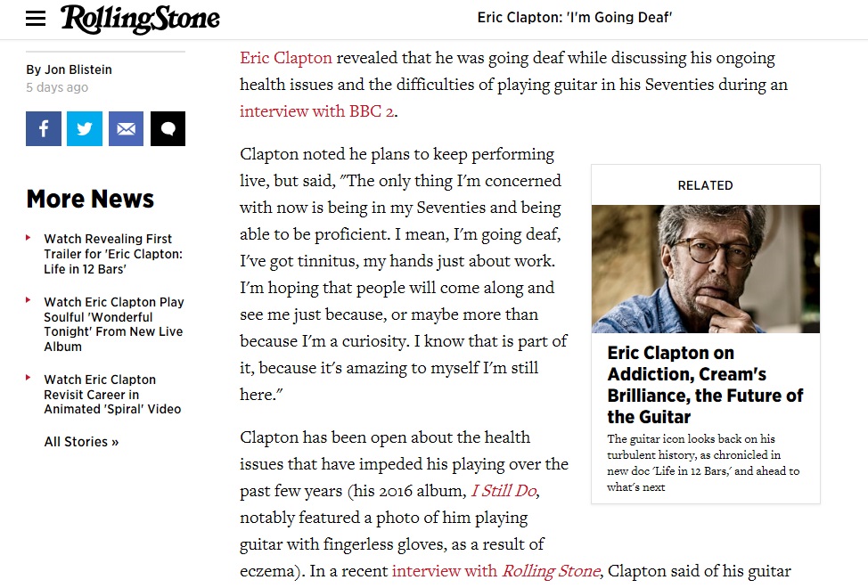Screen dimensions: 868x588
Task: Share article on Facebook
Action: point(44,128)
